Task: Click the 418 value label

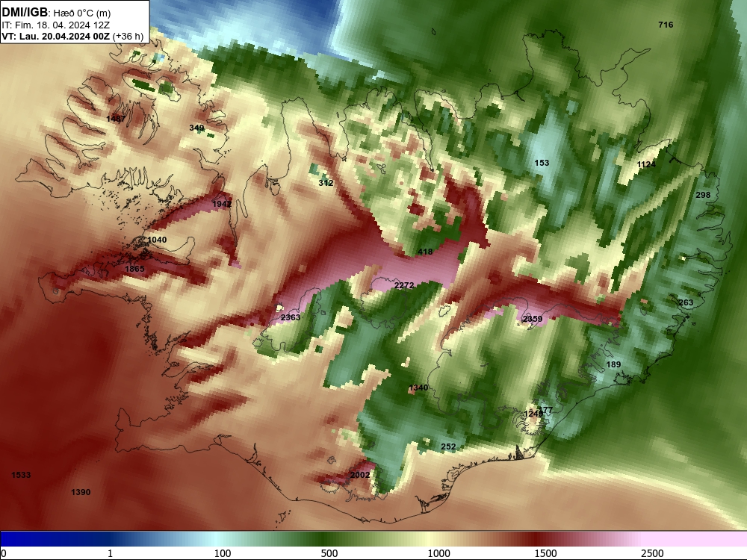Action: (x=425, y=252)
